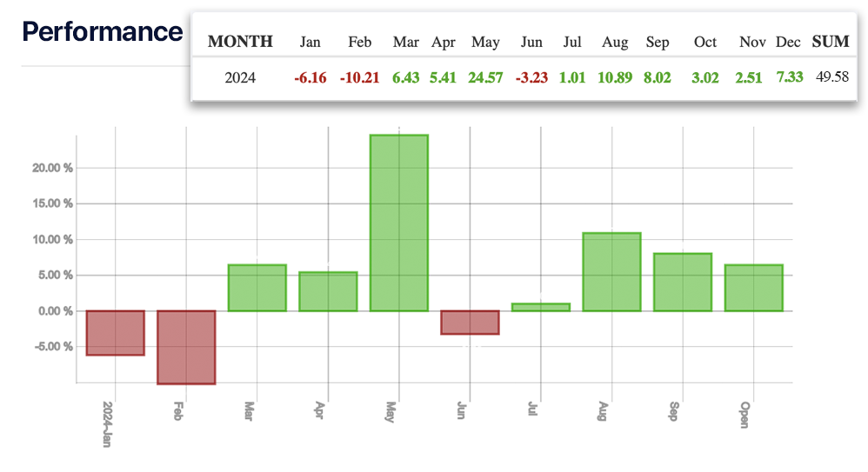Viewport: 868px width, 472px height.
Task: Click the 0.00 % y-axis label
Action: [56, 311]
